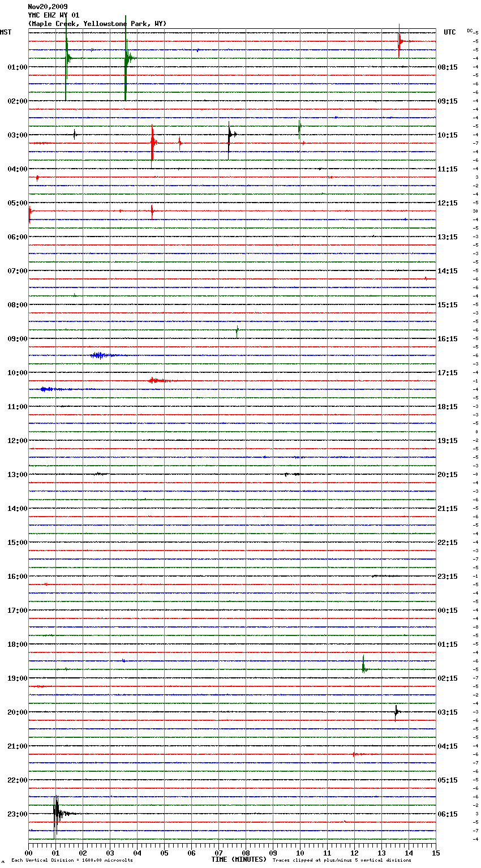Click minute tick label 14 on x-axis
This screenshot has width=481, height=868.
[x=409, y=853]
